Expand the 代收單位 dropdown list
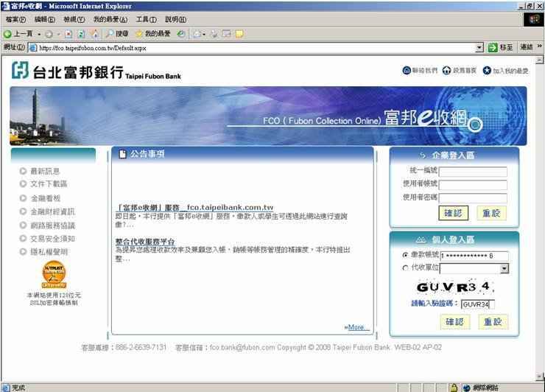The height and width of the screenshot is (392, 545). (x=504, y=268)
